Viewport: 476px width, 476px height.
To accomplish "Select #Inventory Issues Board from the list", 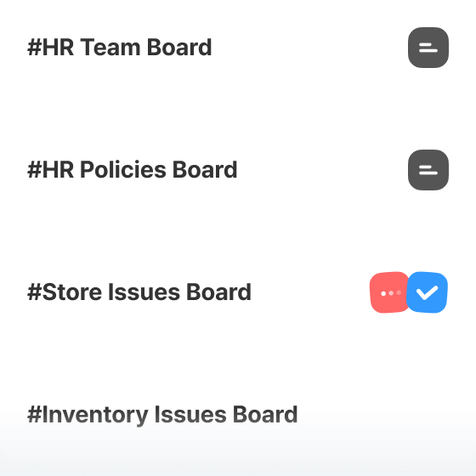I will coord(162,415).
